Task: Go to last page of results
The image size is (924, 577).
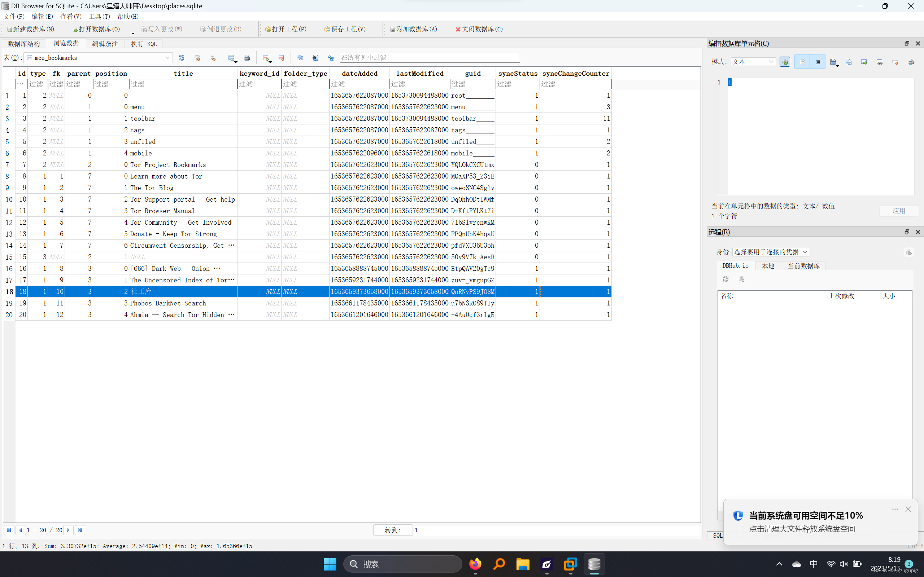Action: click(x=79, y=530)
